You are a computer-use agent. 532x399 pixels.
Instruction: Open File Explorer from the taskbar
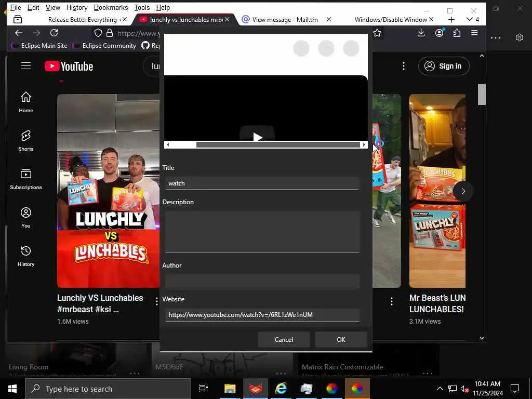(230, 389)
